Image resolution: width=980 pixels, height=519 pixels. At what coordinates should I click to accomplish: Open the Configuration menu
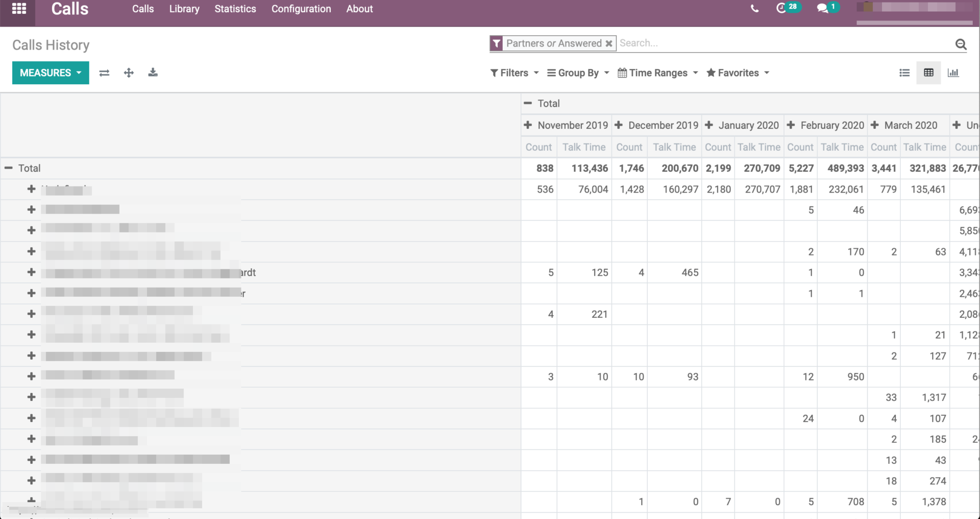coord(301,9)
